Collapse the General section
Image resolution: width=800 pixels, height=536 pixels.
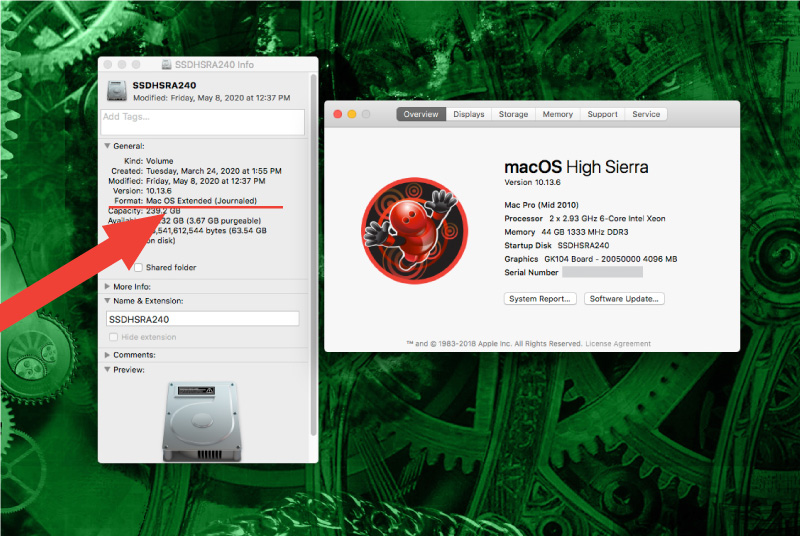click(107, 146)
